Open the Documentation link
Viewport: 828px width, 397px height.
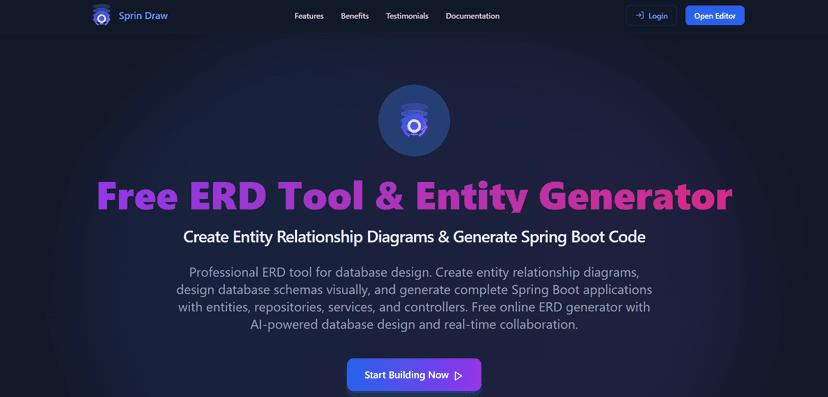pos(473,16)
